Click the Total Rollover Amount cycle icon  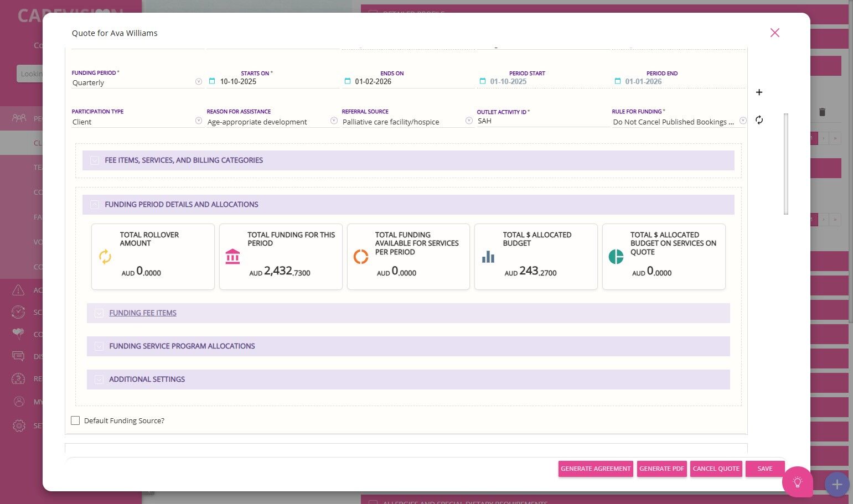(105, 257)
